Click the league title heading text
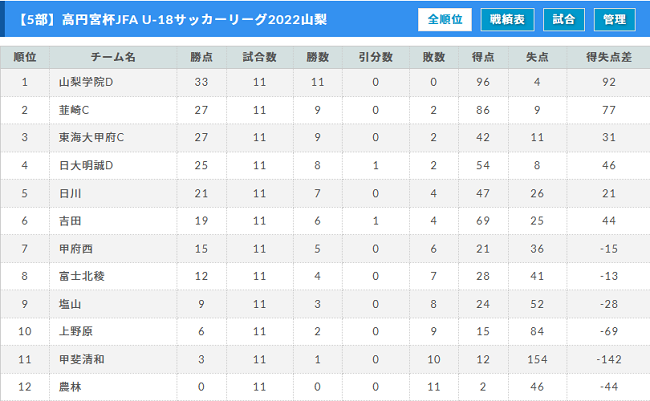 click(172, 19)
